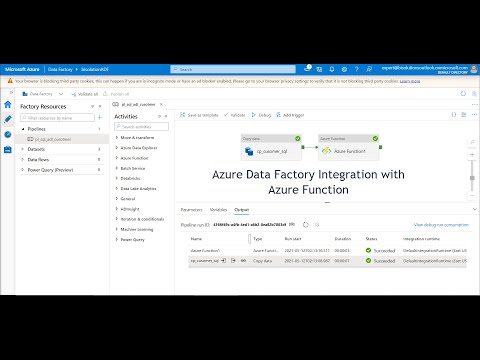Click the Azure header Search box
Image resolution: width=480 pixels, height=360 pixels.
point(233,69)
